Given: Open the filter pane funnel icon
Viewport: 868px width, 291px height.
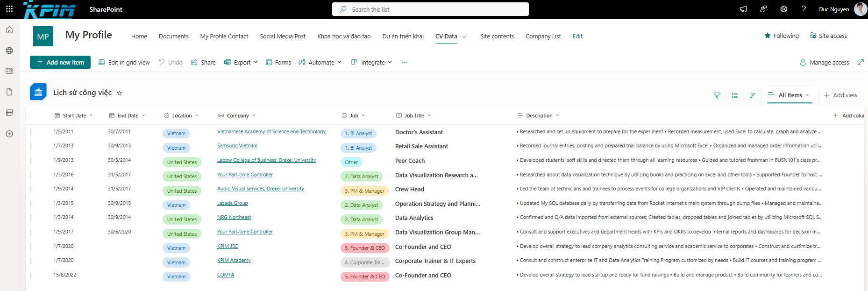Looking at the screenshot, I should click(717, 95).
